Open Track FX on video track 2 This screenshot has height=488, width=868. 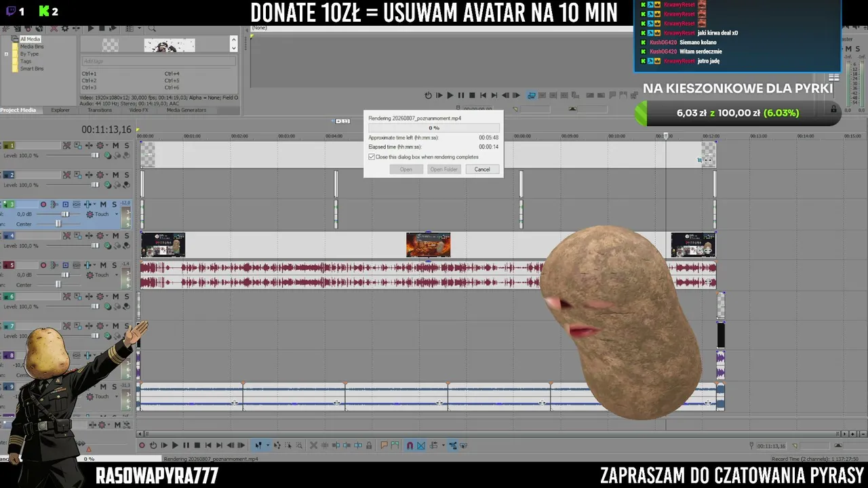pos(89,175)
